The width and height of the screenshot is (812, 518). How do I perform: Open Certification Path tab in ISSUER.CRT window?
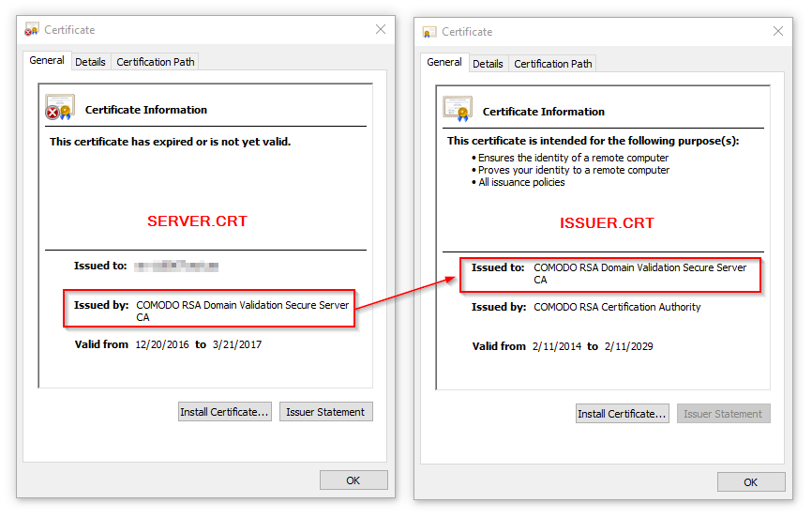click(x=552, y=64)
